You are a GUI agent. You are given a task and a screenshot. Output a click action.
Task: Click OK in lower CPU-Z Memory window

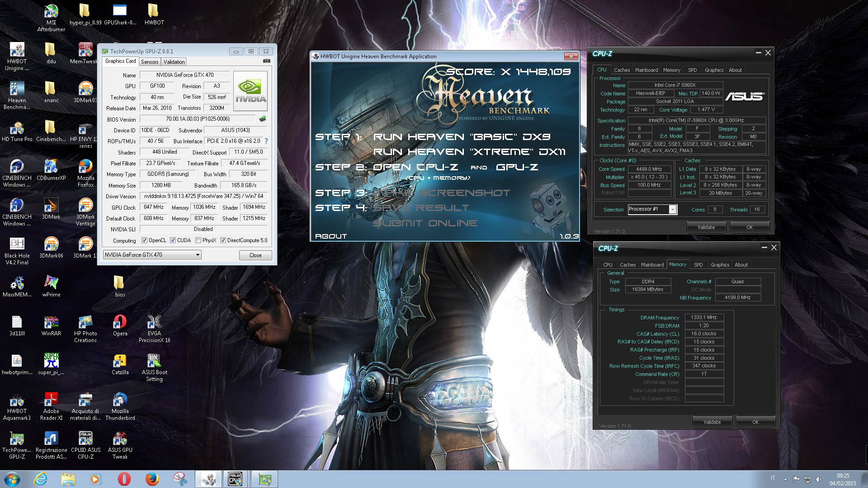click(x=755, y=422)
